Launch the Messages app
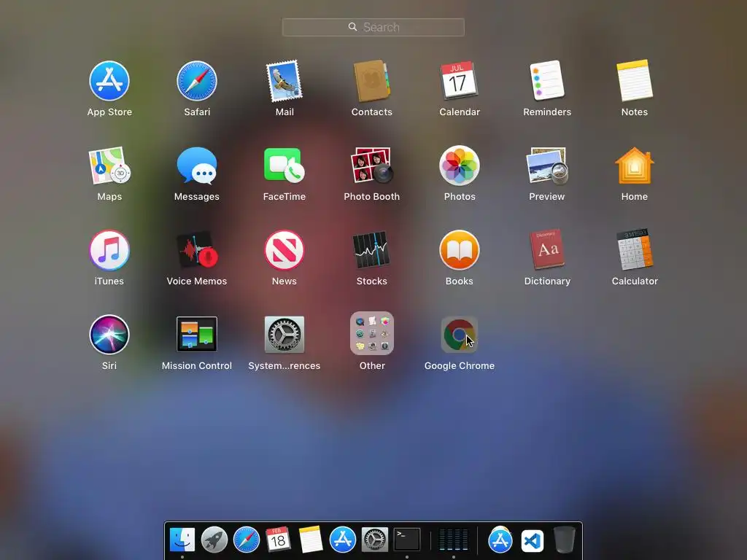Image resolution: width=747 pixels, height=560 pixels. 197,166
